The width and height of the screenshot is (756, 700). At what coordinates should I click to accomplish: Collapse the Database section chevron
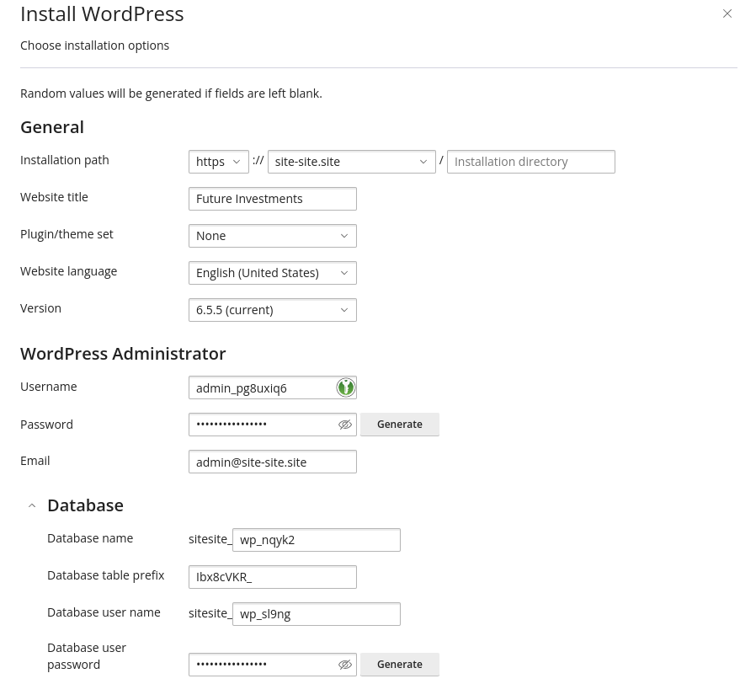pos(32,505)
